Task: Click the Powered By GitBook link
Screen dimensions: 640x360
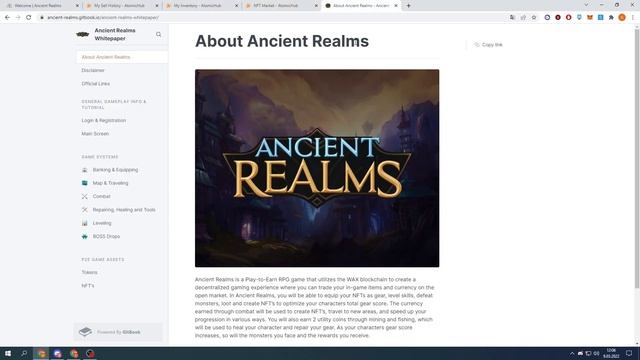Action: pyautogui.click(x=118, y=332)
